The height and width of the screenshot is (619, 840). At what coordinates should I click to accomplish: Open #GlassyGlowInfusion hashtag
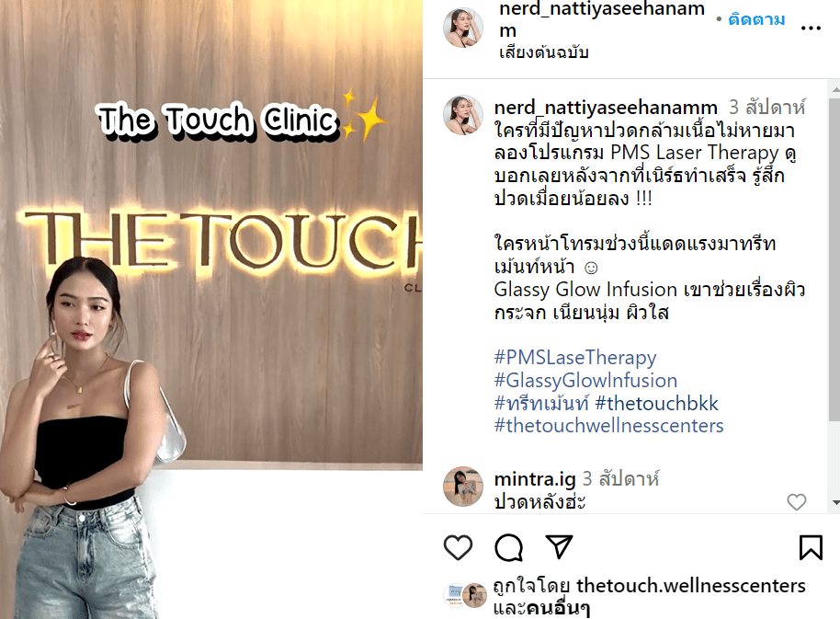pos(585,381)
